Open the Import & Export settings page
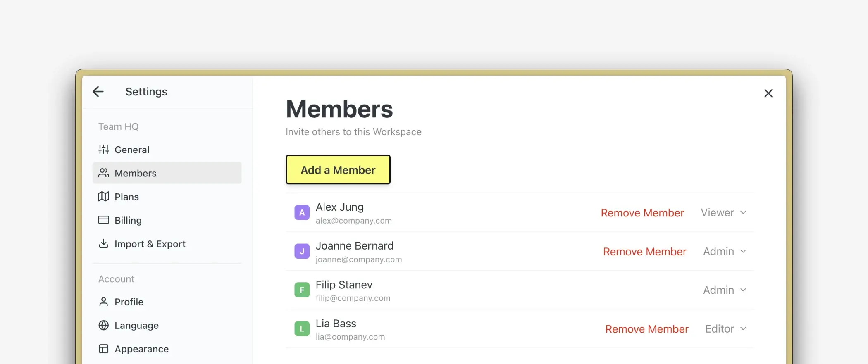The width and height of the screenshot is (868, 364). tap(150, 244)
